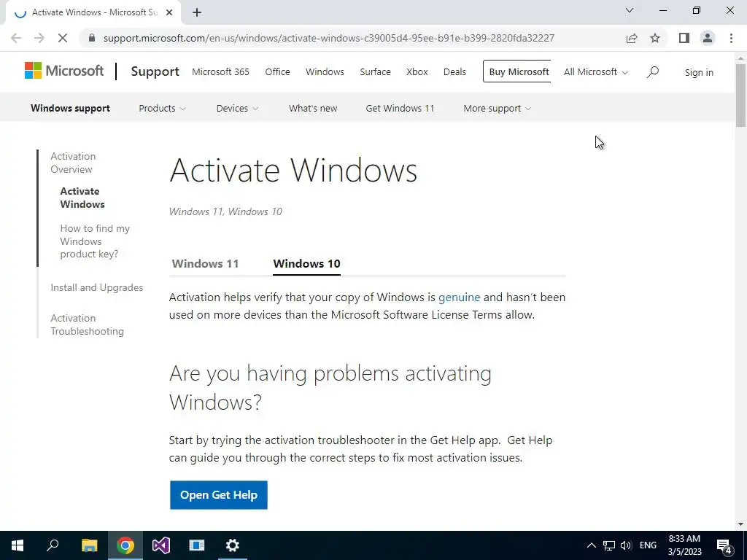Select the Windows 10 tab
The width and height of the screenshot is (747, 560).
click(307, 263)
